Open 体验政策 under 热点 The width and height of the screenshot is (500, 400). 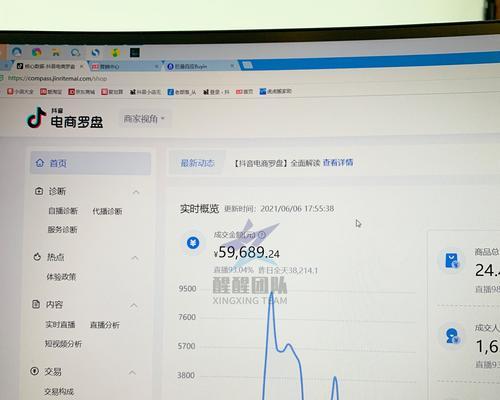(61, 277)
